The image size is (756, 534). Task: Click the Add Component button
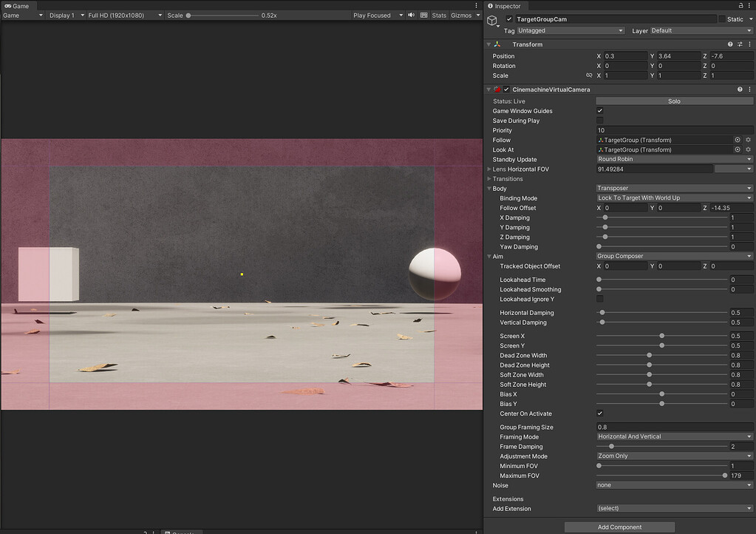click(619, 527)
